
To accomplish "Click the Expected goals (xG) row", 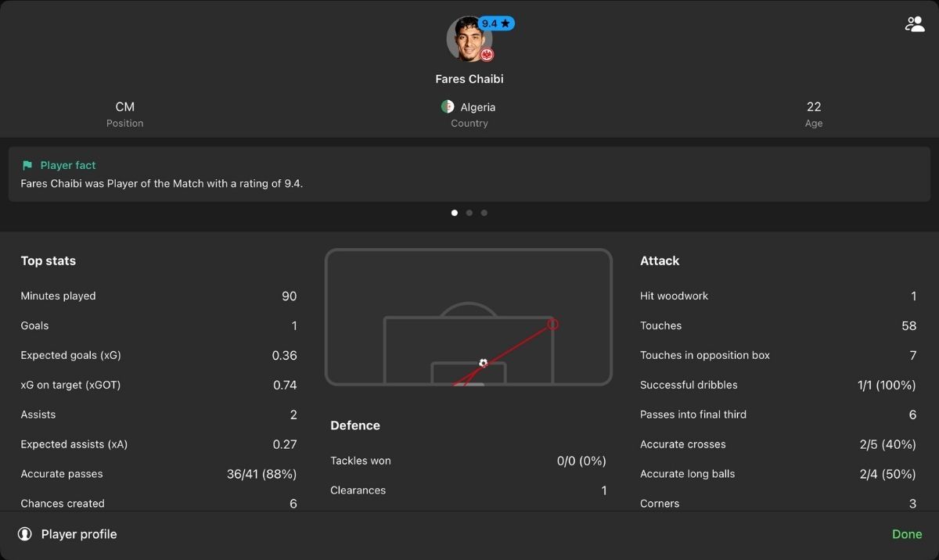I will 159,355.
